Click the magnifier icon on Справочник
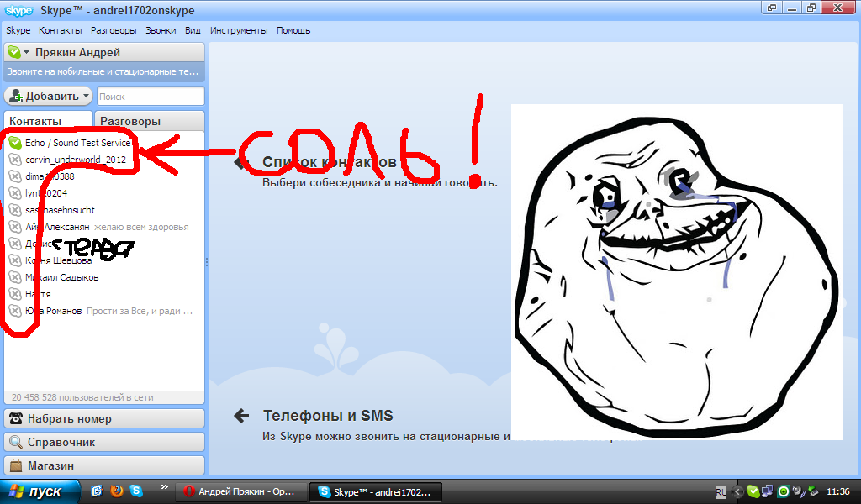The height and width of the screenshot is (504, 861). pyautogui.click(x=16, y=442)
